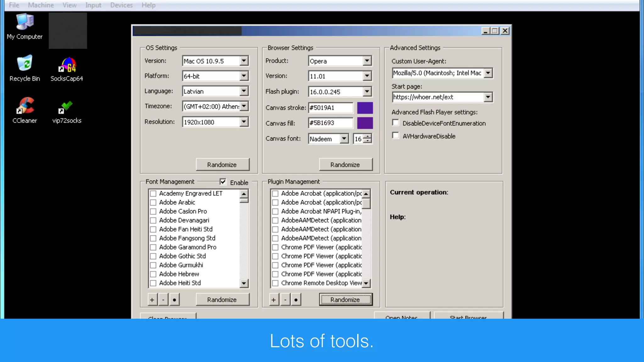Click the minus button under Plugin Management
This screenshot has height=362, width=644.
pos(285,300)
